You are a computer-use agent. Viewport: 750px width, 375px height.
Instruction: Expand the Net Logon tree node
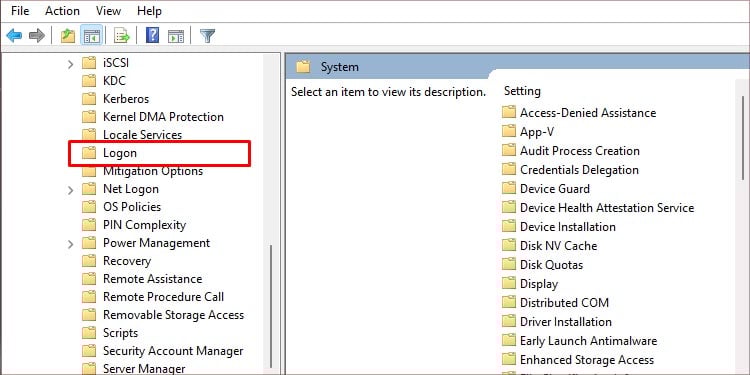70,190
